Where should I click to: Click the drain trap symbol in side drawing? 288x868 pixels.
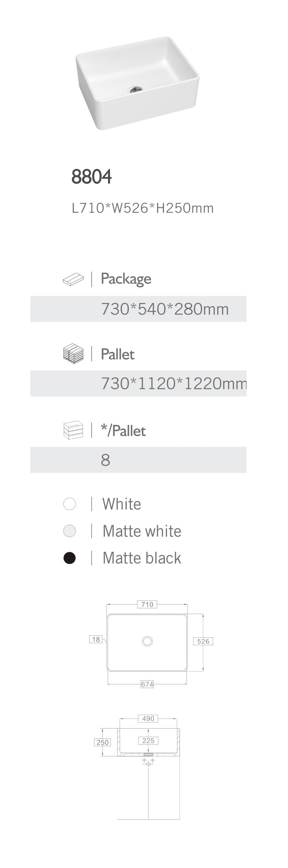coord(148,762)
